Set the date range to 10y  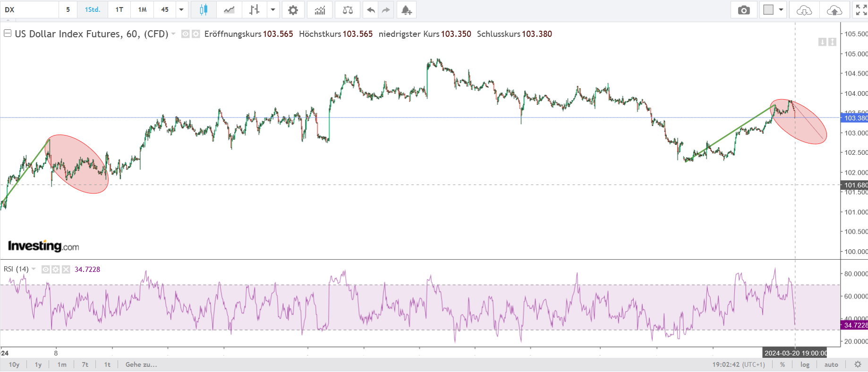coord(14,364)
